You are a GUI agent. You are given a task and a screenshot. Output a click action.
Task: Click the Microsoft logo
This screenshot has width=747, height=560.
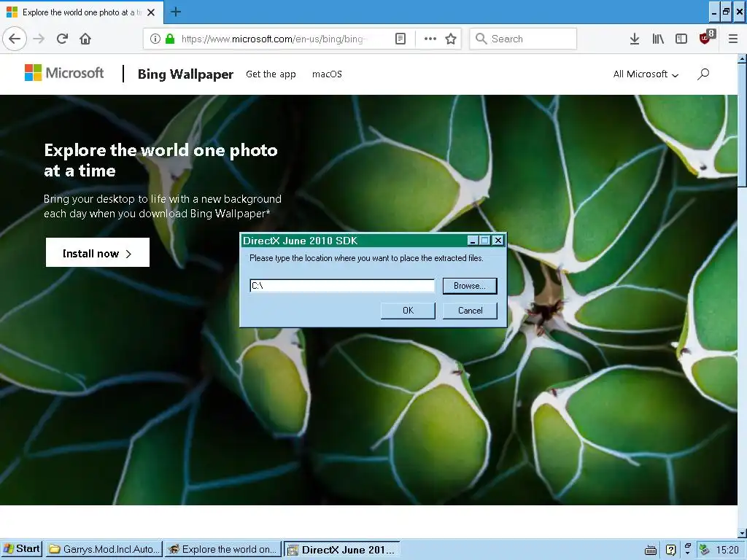click(x=64, y=73)
